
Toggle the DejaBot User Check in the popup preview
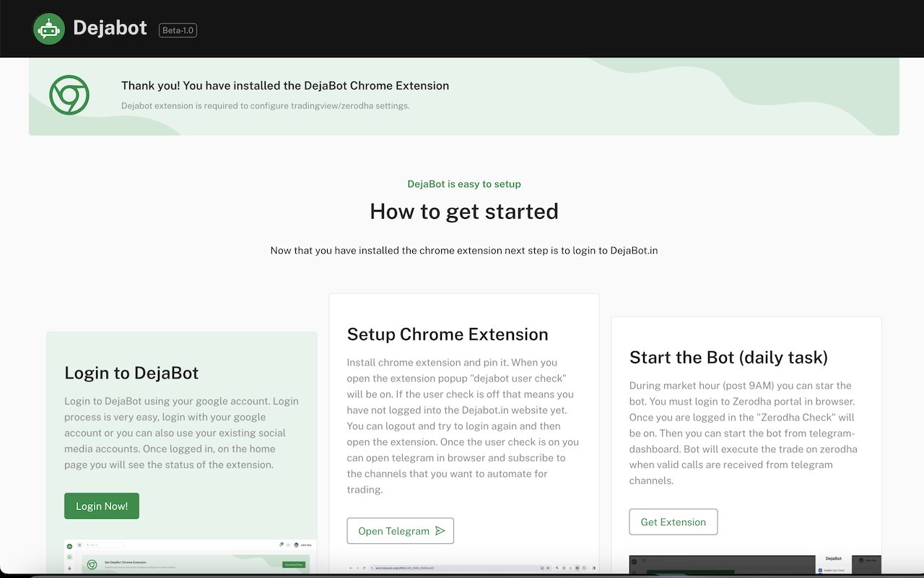coord(821,569)
